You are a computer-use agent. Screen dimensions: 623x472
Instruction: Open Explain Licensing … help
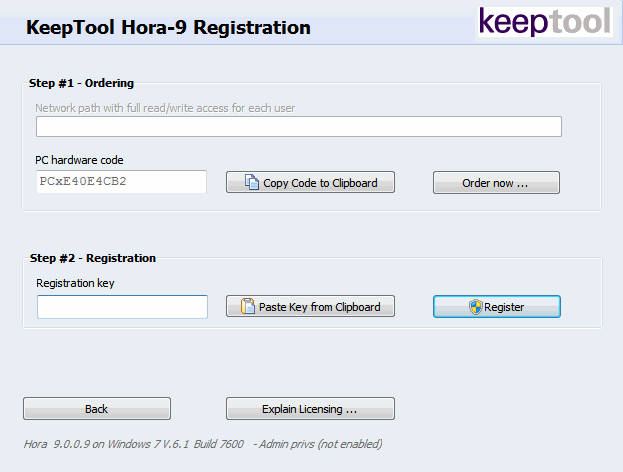(x=310, y=409)
